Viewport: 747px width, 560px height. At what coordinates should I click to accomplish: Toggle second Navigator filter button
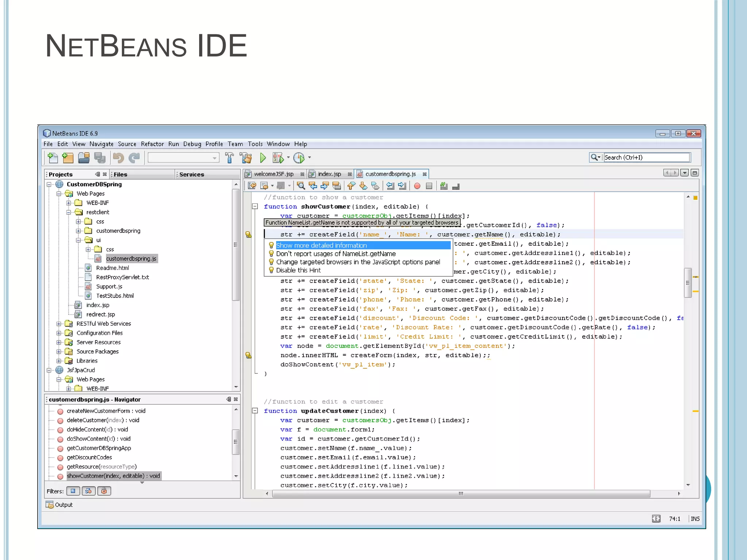(88, 491)
